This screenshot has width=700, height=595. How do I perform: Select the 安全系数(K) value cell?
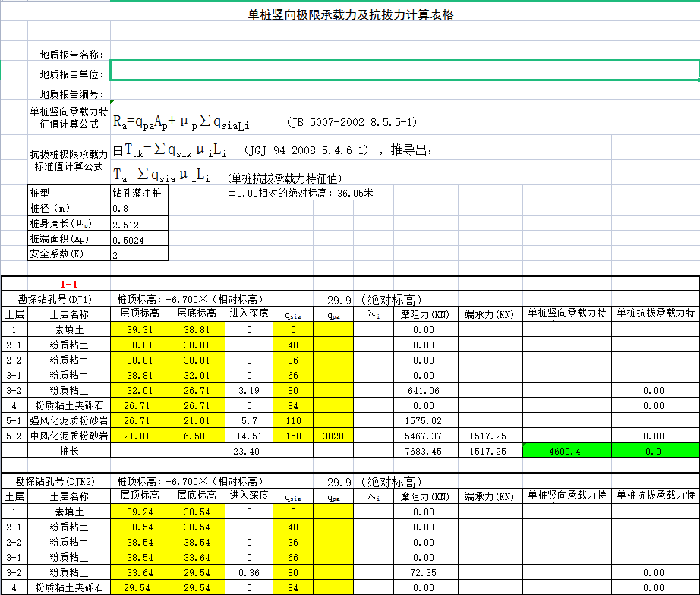[x=139, y=253]
